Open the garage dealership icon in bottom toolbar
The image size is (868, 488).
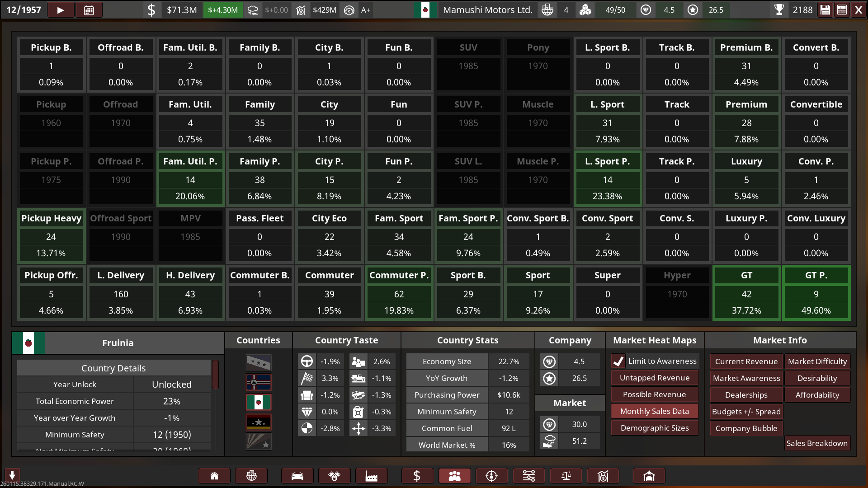coord(649,476)
